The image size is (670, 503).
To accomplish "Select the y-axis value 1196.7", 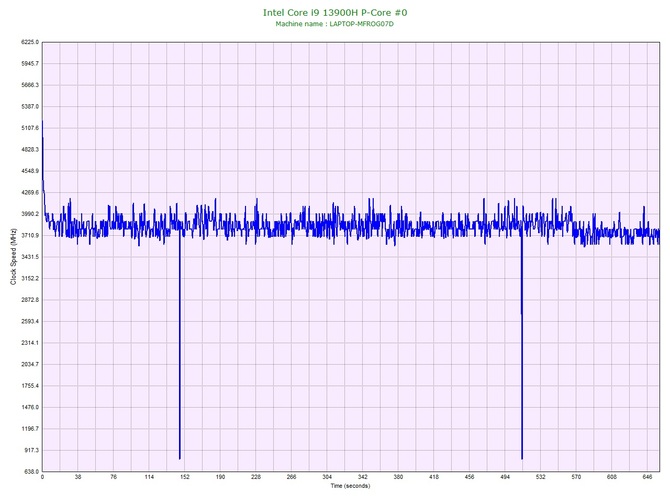I will [30, 429].
